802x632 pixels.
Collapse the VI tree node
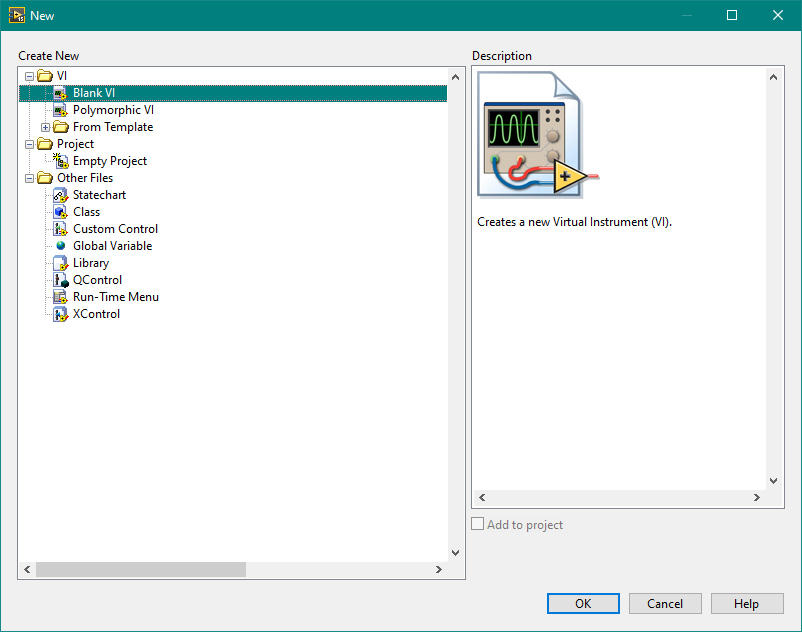pos(29,76)
